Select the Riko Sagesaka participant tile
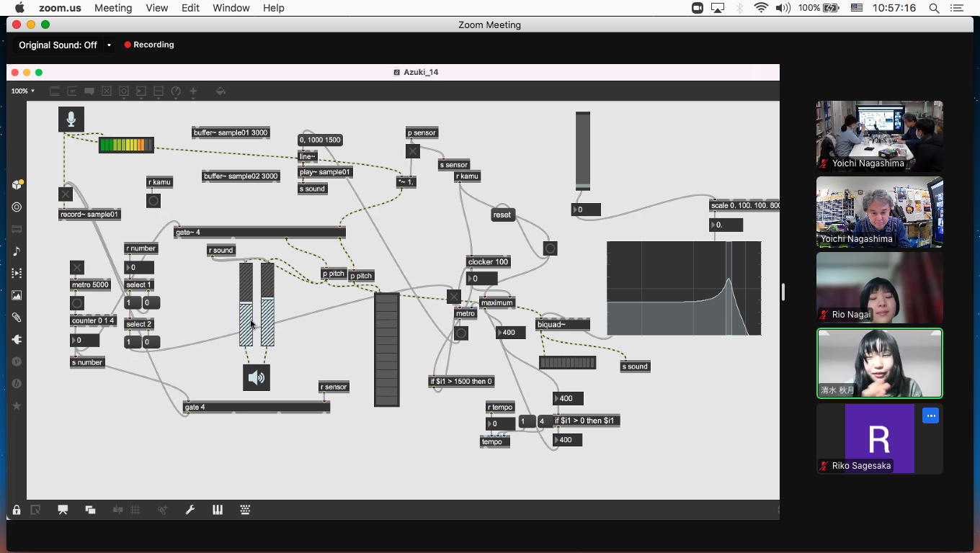980x553 pixels. [879, 439]
